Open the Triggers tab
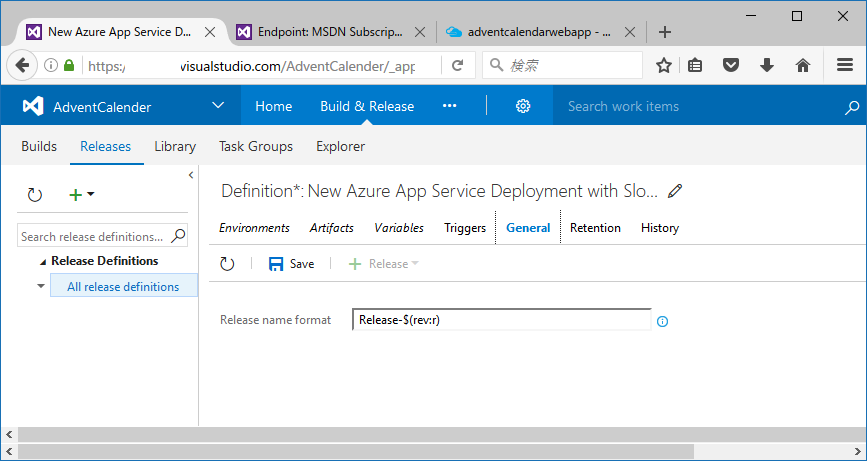This screenshot has height=461, width=867. pyautogui.click(x=465, y=228)
